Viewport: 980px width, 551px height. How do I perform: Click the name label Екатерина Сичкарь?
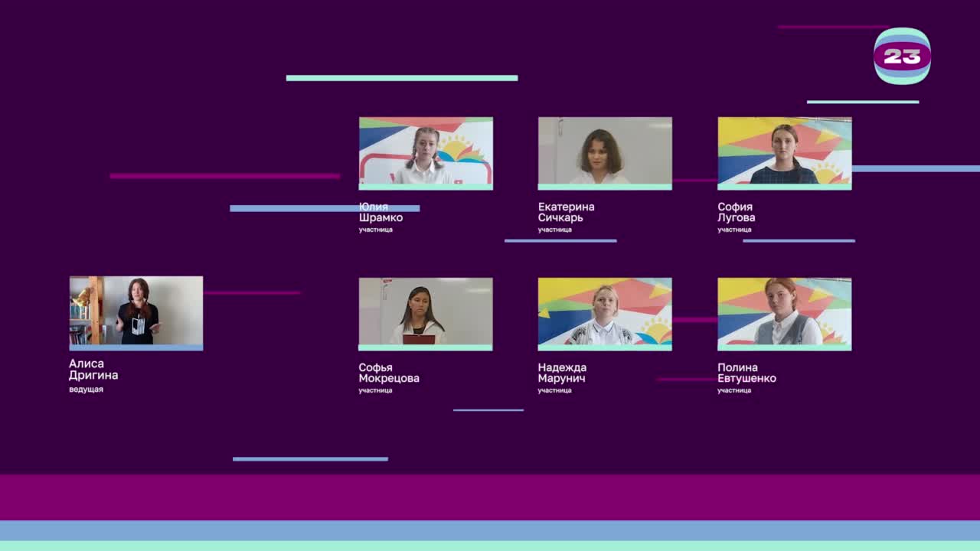566,212
